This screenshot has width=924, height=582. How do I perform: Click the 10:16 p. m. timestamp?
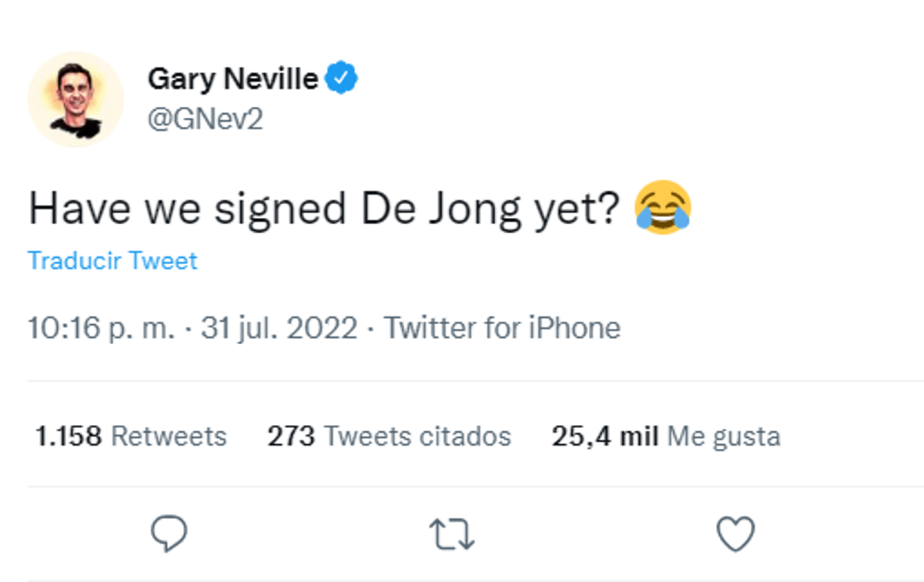(102, 329)
